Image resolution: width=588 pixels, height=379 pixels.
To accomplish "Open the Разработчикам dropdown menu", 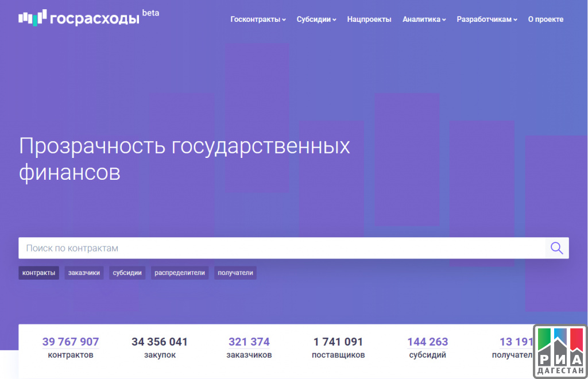I will [487, 20].
